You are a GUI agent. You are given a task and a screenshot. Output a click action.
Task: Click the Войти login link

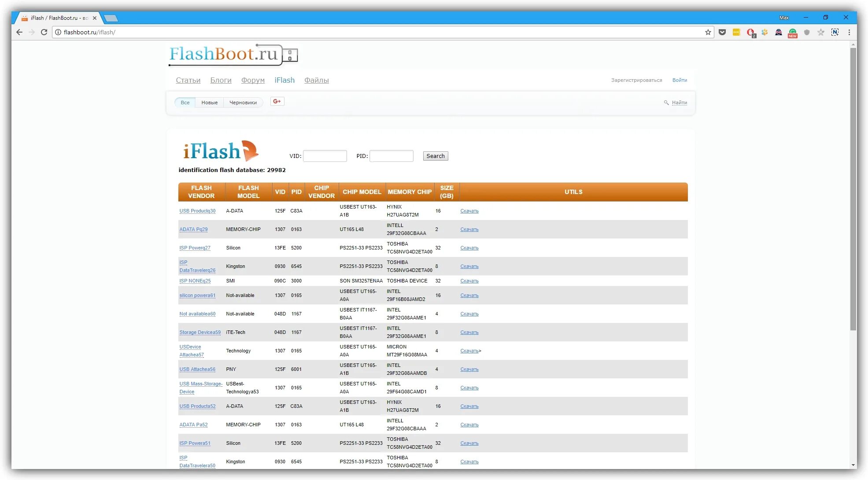point(680,80)
